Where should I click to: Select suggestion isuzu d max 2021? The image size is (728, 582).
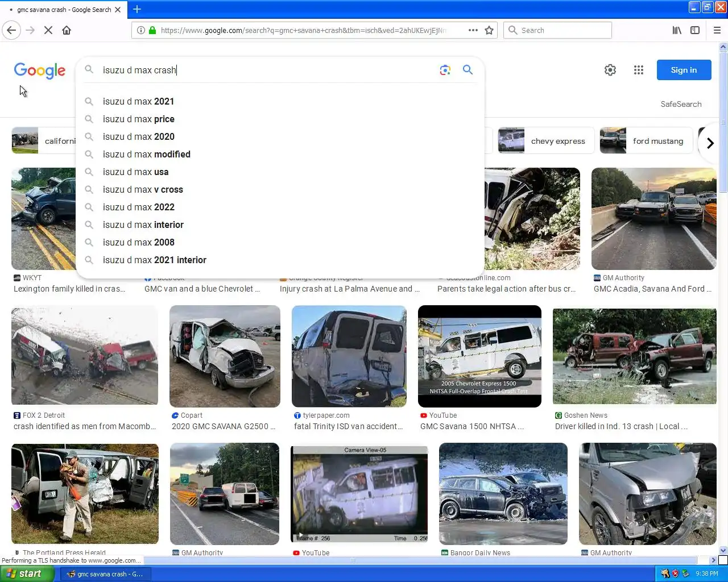pos(280,101)
